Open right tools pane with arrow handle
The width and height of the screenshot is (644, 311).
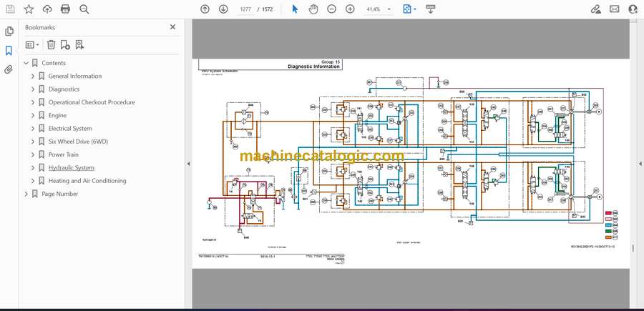(640, 164)
